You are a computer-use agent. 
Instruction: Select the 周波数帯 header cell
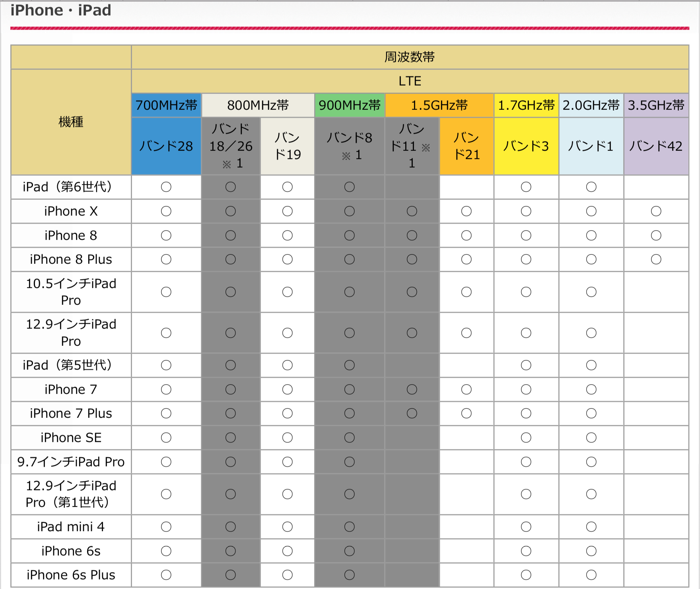[x=410, y=57]
